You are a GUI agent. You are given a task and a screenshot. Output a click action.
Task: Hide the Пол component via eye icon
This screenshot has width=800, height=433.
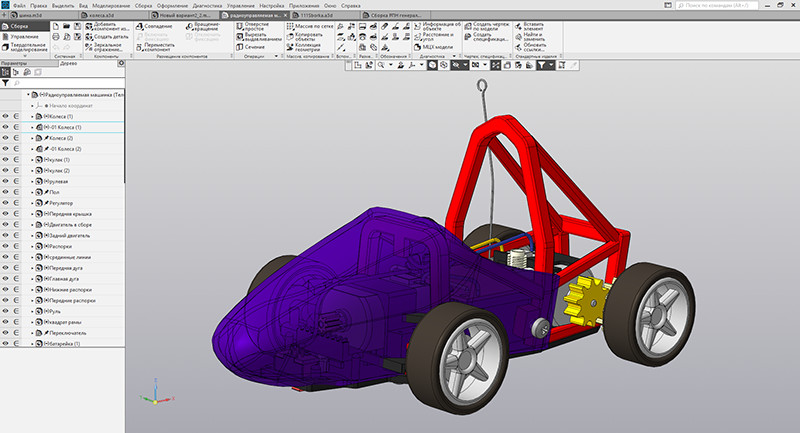[6, 191]
